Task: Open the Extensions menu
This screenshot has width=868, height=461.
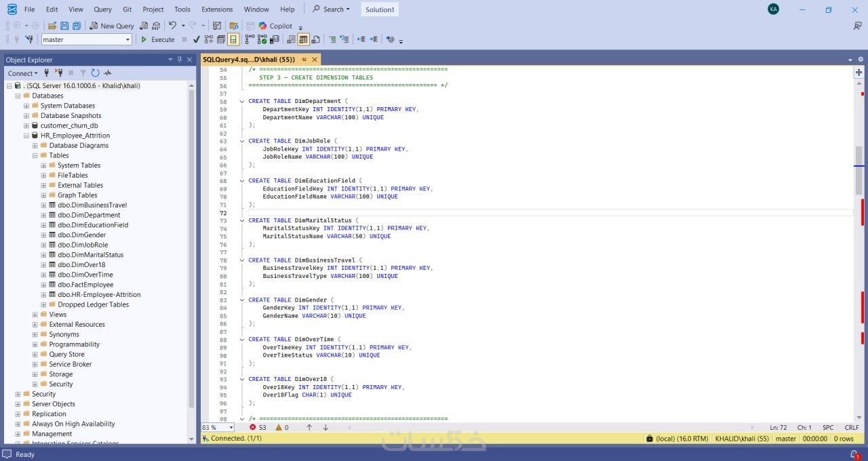Action: (217, 9)
